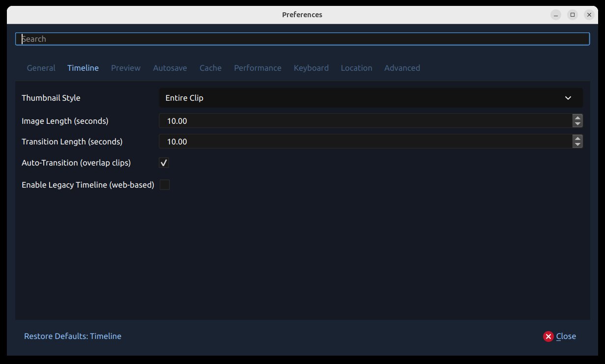The image size is (605, 364).
Task: Click the Image Length value field
Action: 344,121
